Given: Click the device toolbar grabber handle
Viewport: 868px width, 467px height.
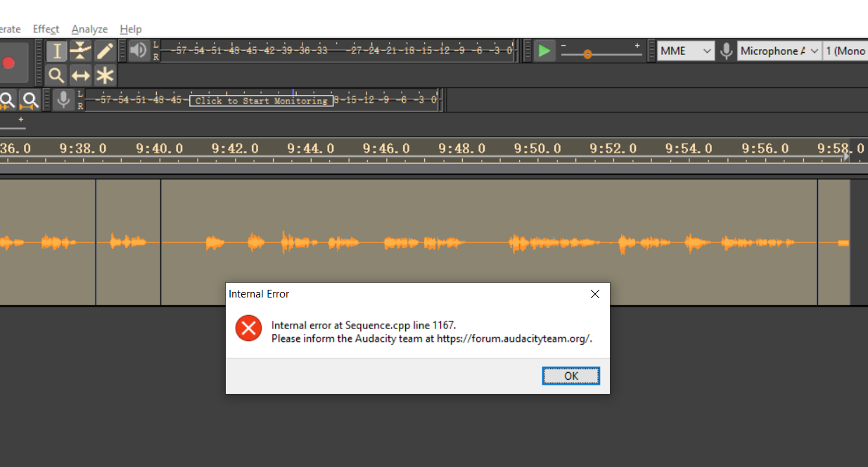Looking at the screenshot, I should [653, 51].
